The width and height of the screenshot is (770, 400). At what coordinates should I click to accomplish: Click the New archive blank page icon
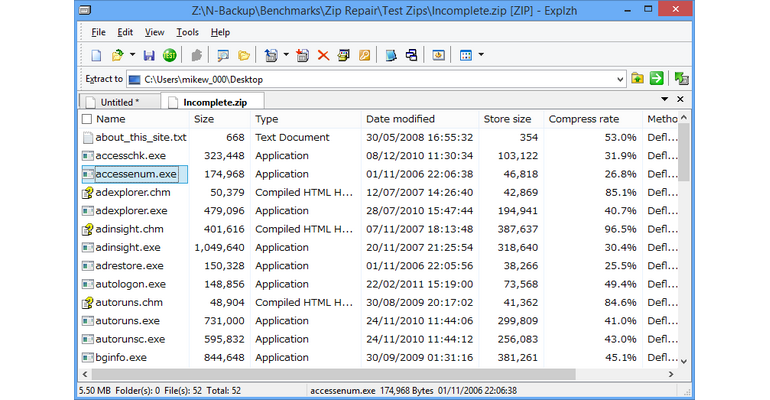96,55
